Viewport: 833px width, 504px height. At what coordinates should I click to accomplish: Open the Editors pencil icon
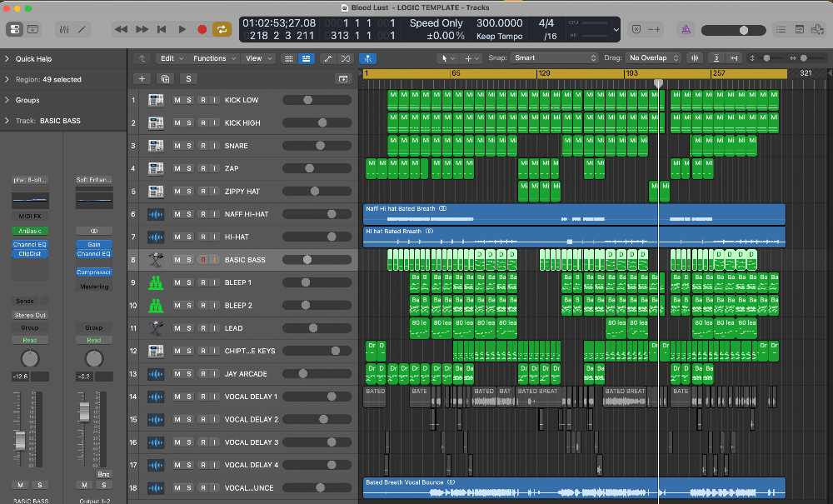82,29
